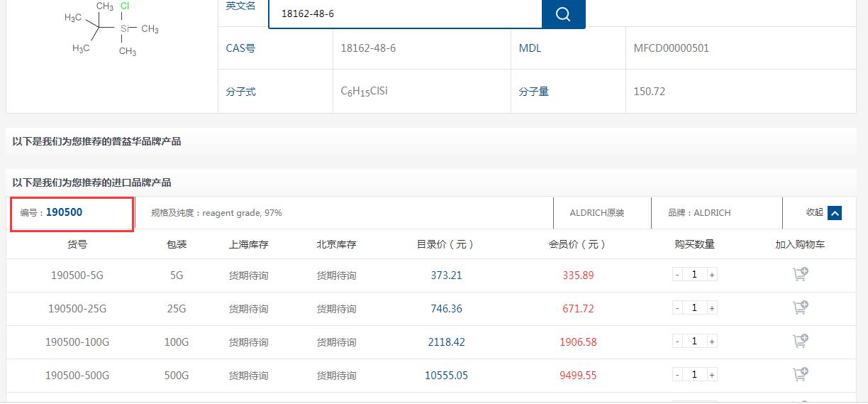Select the 190500-100G item number
868x404 pixels.
(x=77, y=342)
